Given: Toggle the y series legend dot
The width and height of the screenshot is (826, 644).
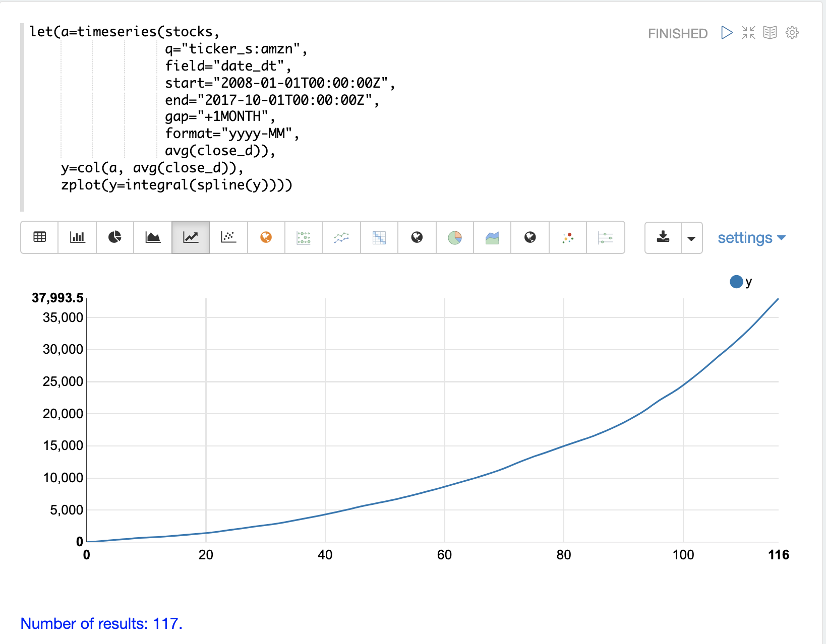Looking at the screenshot, I should tap(736, 282).
